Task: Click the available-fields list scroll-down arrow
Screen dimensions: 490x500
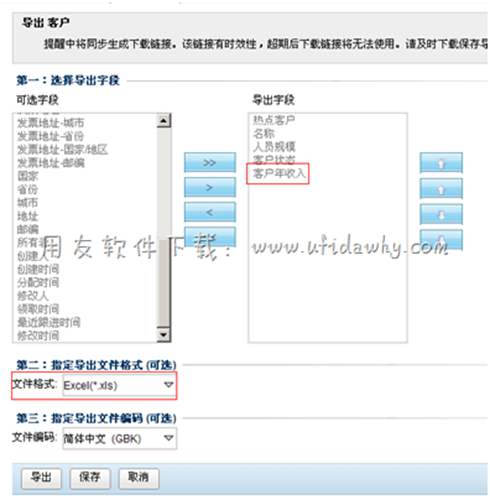Action: (x=163, y=334)
